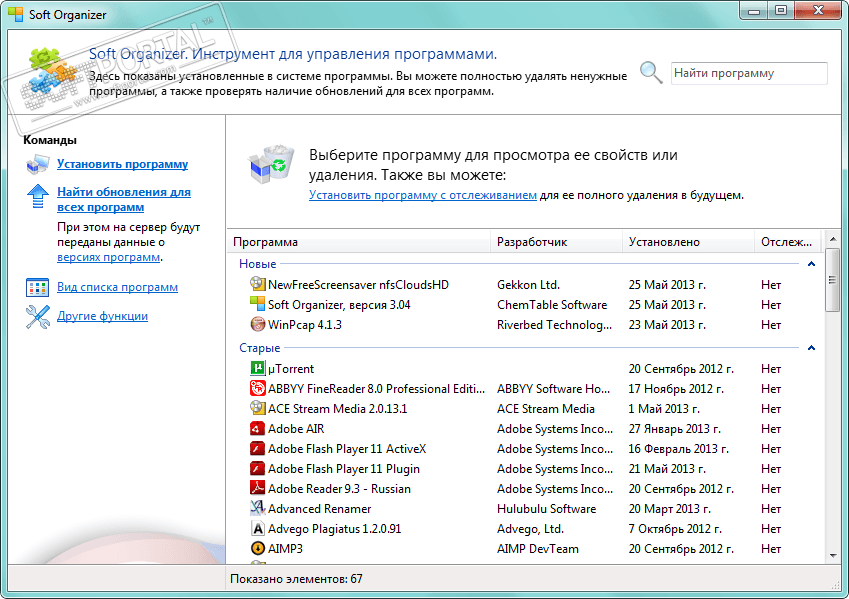Click the AIMP DevTeam developer cell
The width and height of the screenshot is (849, 599).
pyautogui.click(x=538, y=549)
